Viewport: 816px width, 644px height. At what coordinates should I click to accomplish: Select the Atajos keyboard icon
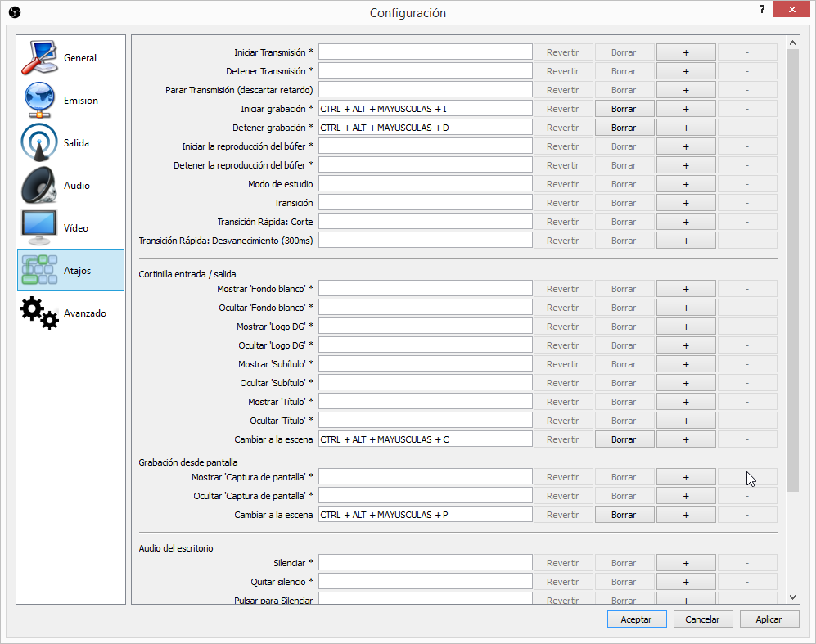pyautogui.click(x=39, y=270)
